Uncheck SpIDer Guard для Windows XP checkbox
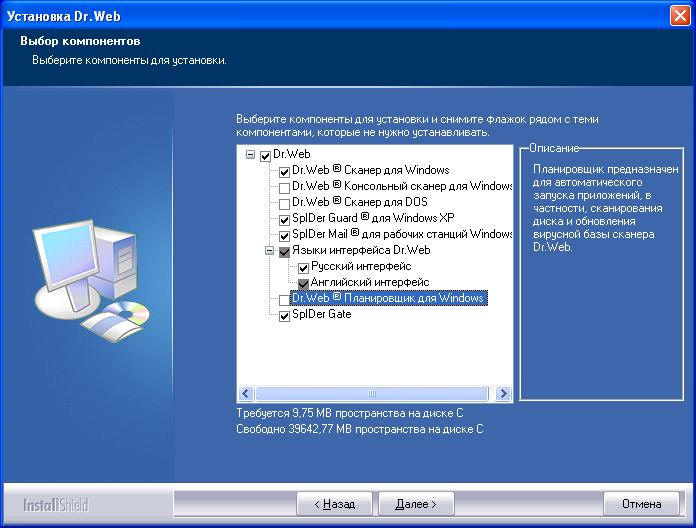This screenshot has width=696, height=528. pyautogui.click(x=285, y=219)
